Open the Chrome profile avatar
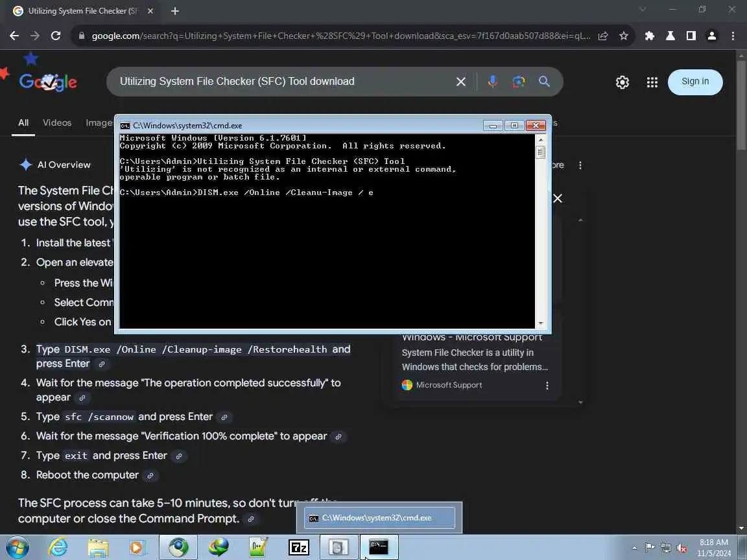The width and height of the screenshot is (747, 560). 712,36
